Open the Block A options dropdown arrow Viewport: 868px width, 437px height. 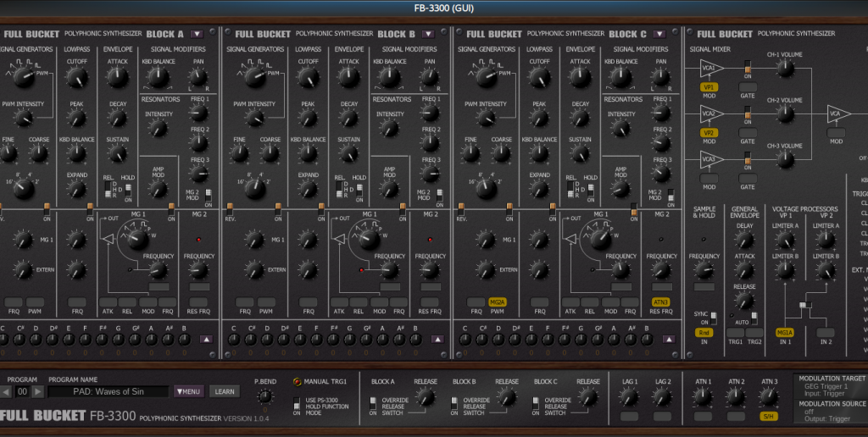(x=197, y=34)
